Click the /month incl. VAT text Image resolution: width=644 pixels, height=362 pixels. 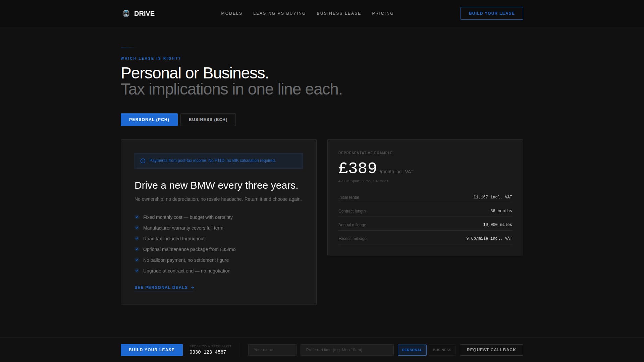coord(396,172)
